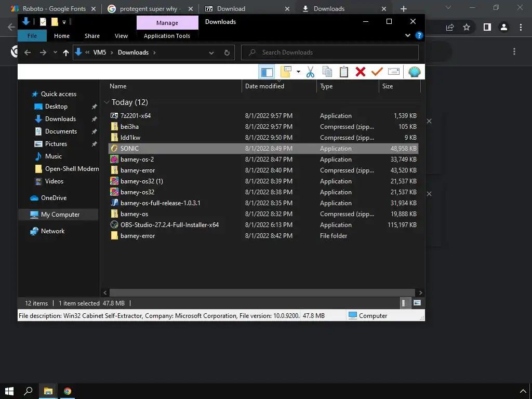Click the taskbar Search magnifier icon
532x399 pixels.
pos(29,391)
